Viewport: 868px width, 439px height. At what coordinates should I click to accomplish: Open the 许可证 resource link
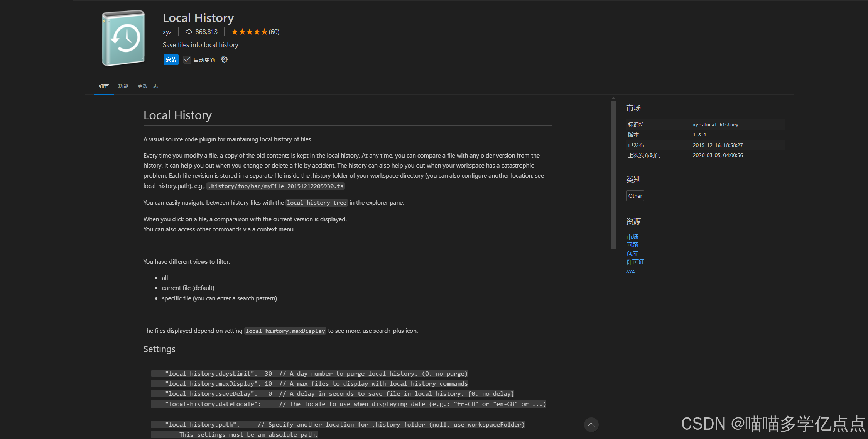[x=635, y=262]
